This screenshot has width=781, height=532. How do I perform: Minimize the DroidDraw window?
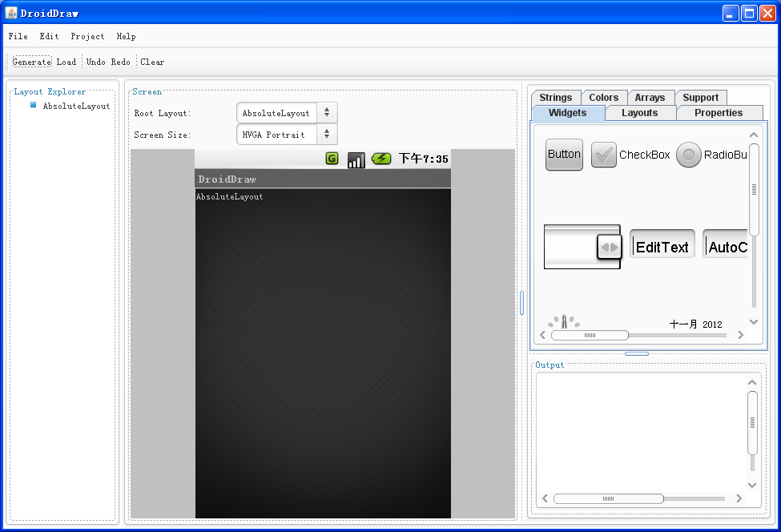731,13
